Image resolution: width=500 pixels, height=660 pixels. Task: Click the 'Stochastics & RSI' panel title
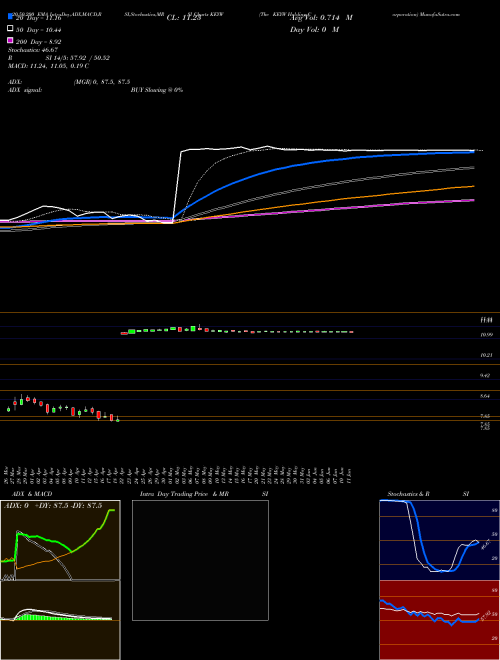pyautogui.click(x=428, y=494)
